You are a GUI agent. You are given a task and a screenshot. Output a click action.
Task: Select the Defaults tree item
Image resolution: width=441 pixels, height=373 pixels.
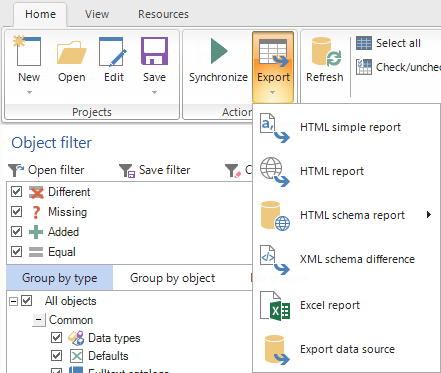click(x=108, y=356)
